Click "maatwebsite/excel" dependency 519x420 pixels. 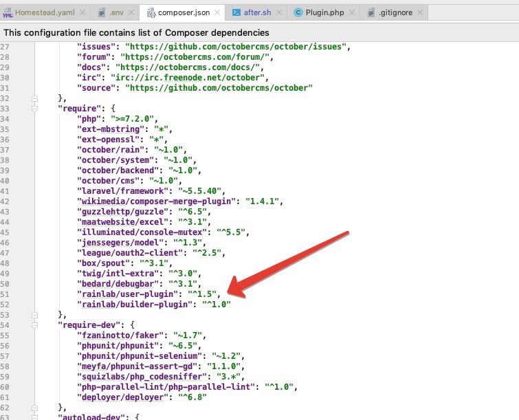[123, 222]
